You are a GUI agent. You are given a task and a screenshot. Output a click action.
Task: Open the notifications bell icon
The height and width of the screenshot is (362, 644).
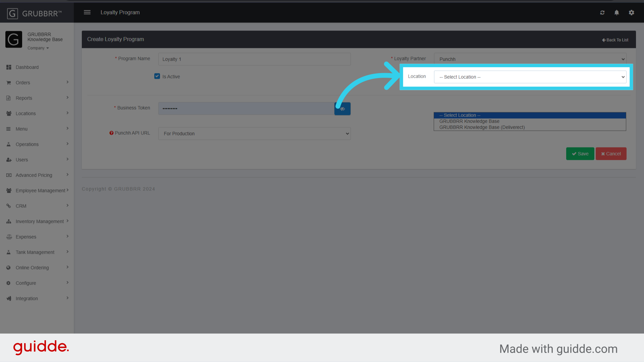pos(616,13)
